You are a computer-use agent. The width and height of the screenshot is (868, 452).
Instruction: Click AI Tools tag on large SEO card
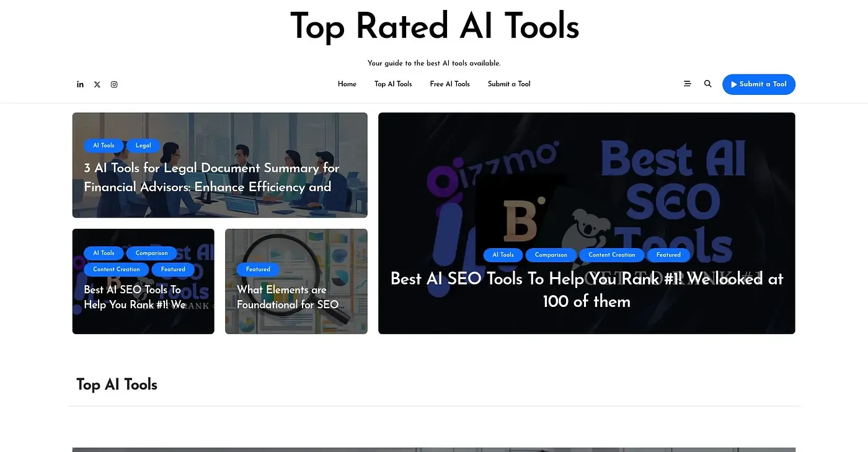(x=503, y=255)
